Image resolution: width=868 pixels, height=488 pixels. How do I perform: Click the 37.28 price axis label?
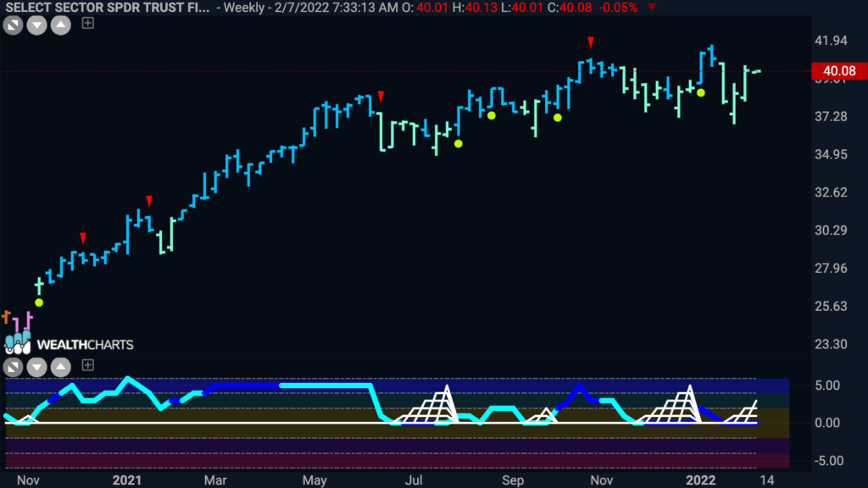tap(831, 116)
